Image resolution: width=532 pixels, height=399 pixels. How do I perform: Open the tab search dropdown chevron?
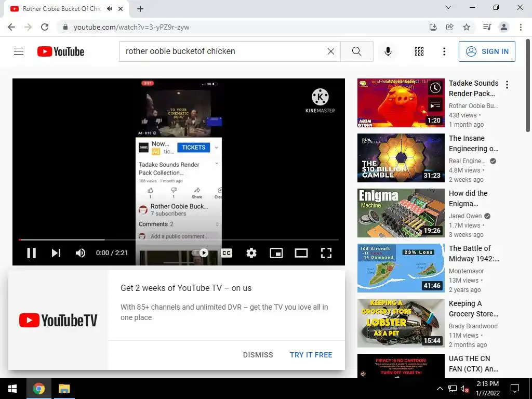coord(448,7)
